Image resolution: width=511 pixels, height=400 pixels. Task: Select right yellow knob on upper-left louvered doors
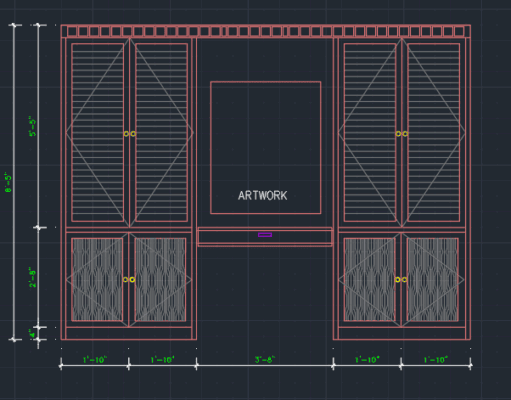pos(133,134)
